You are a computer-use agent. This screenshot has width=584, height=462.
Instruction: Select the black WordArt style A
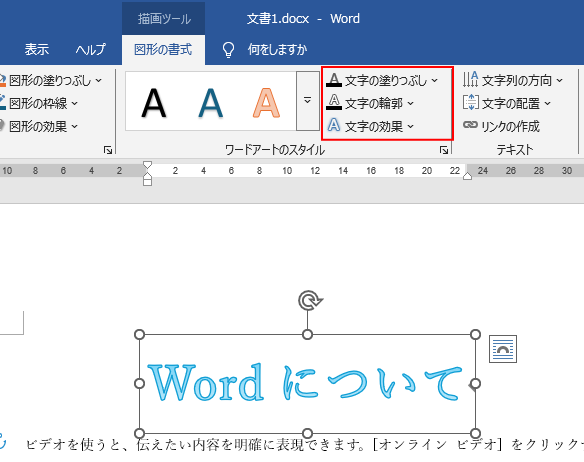point(153,103)
